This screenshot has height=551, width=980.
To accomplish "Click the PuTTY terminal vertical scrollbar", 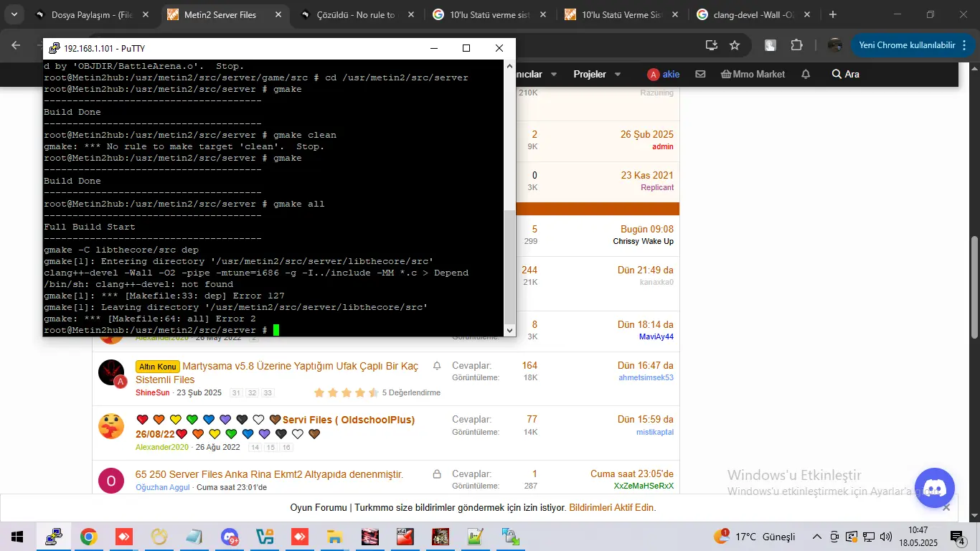I will 510,265.
